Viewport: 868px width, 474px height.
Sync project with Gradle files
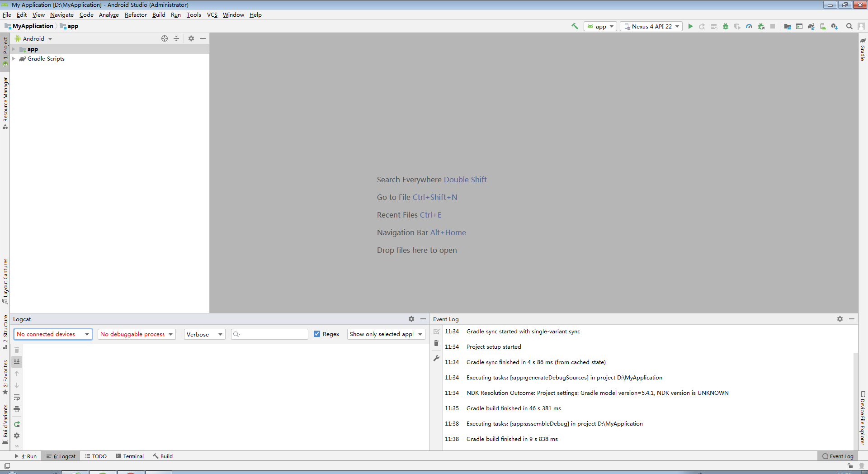[811, 26]
